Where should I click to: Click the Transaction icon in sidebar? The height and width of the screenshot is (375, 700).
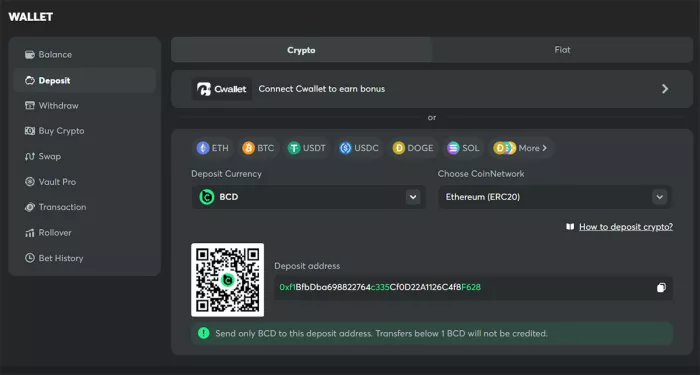click(x=30, y=207)
